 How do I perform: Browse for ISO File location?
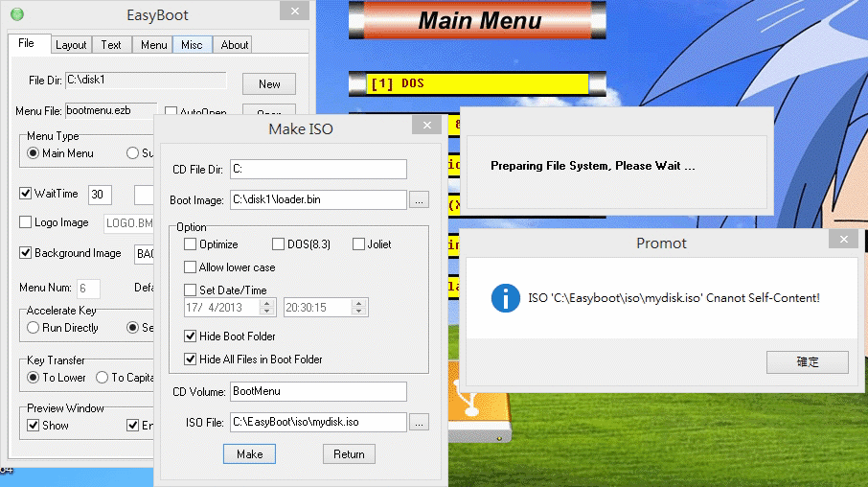click(x=419, y=423)
